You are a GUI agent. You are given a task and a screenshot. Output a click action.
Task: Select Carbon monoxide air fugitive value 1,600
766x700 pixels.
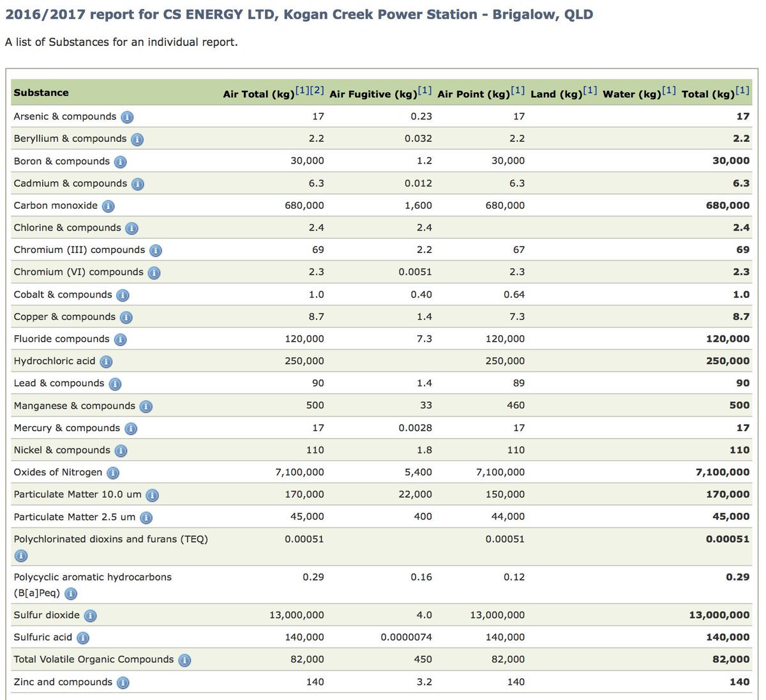click(418, 206)
